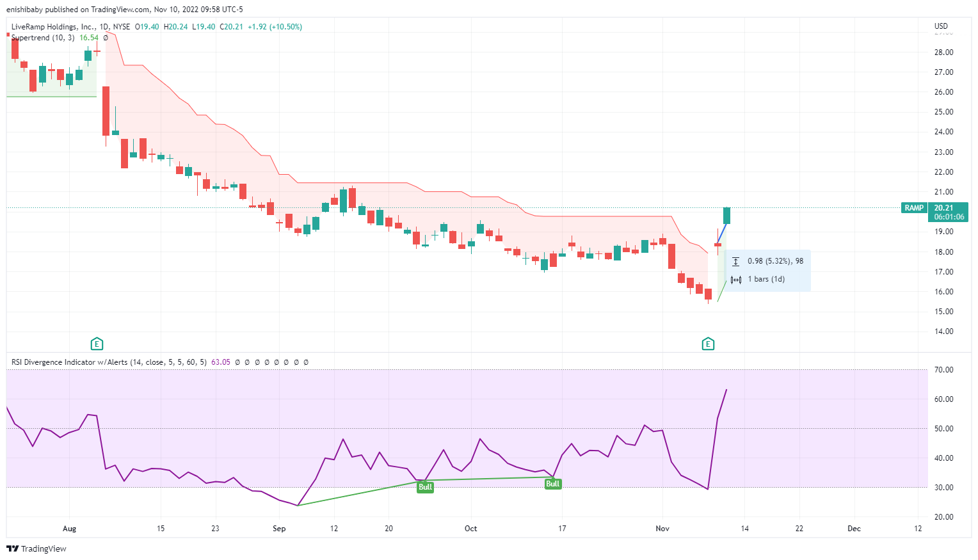
Task: Click the Aug date label on time axis
Action: (x=69, y=529)
